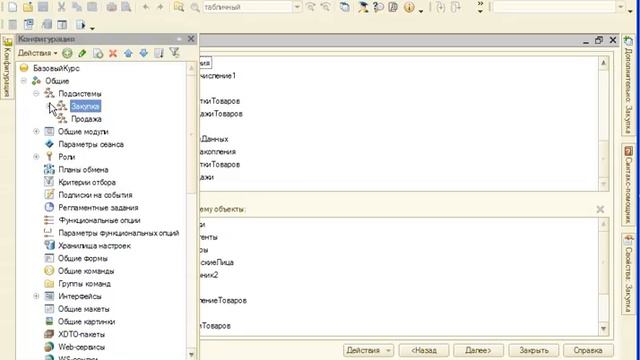The image size is (640, 360).
Task: Select Планы обмена in the tree
Action: tap(83, 169)
